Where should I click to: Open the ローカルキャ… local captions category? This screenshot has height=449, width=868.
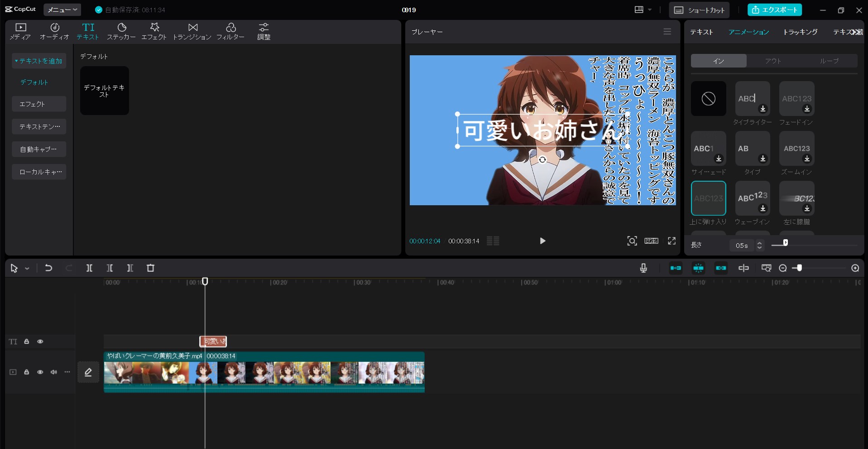(x=39, y=172)
